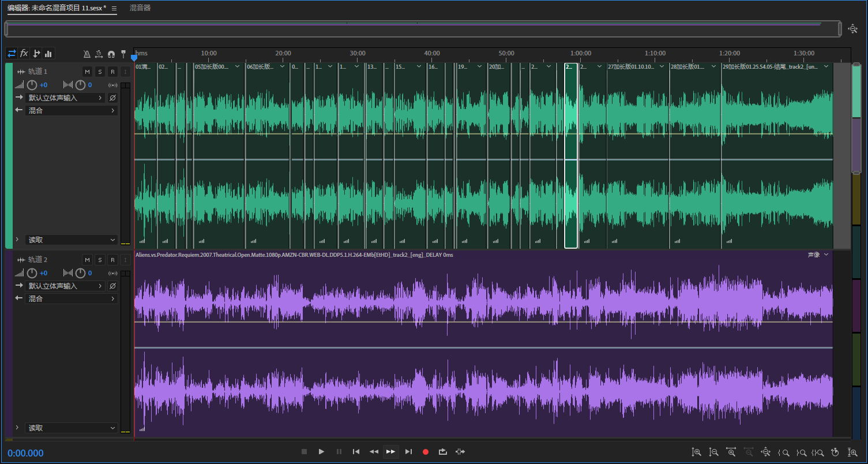Open 轨道 1 默认立体声输入 input dropdown
The width and height of the screenshot is (868, 464).
pos(65,98)
